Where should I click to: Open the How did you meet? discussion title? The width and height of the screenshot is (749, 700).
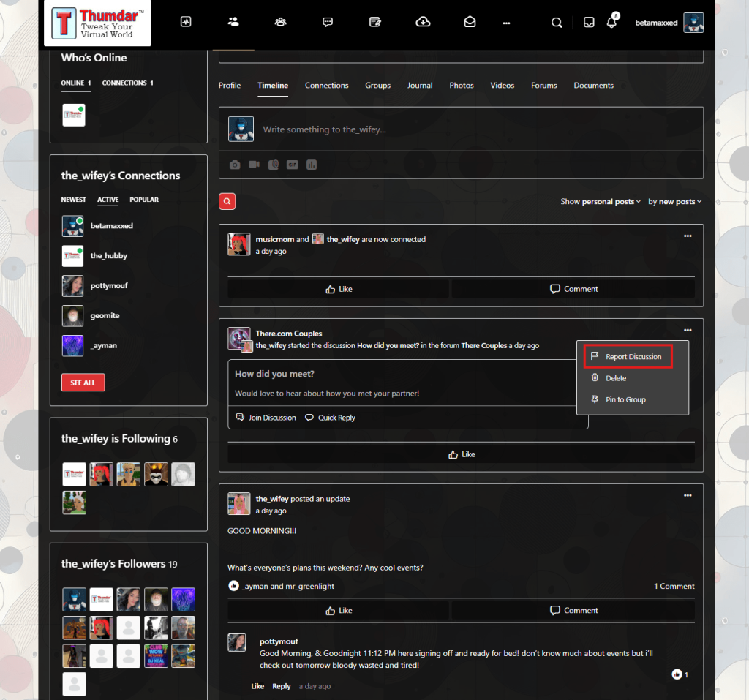pos(275,374)
